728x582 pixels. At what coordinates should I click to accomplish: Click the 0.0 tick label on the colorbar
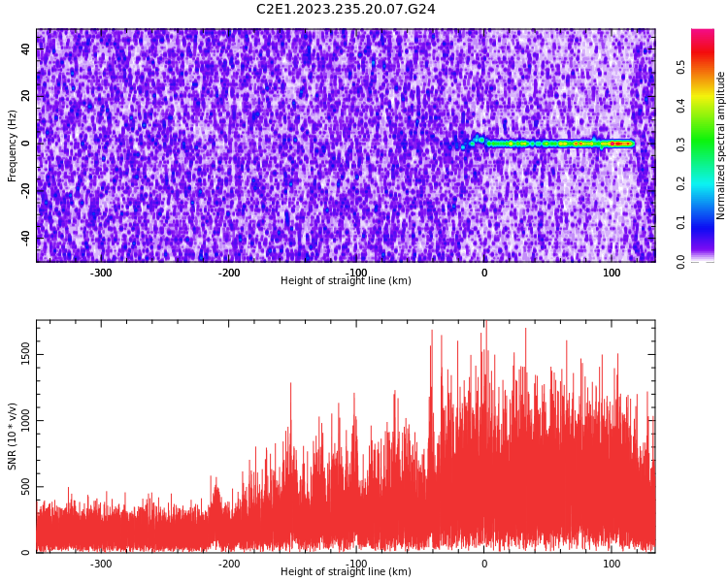(680, 262)
